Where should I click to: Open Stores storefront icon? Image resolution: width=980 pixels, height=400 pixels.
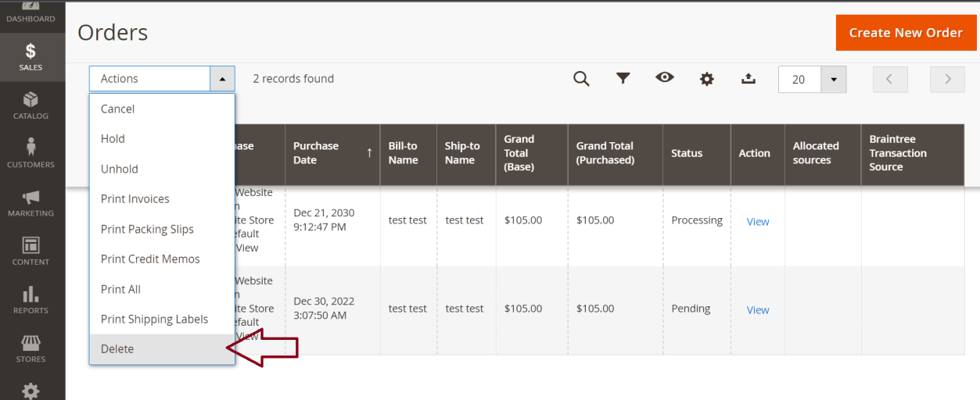(x=31, y=348)
